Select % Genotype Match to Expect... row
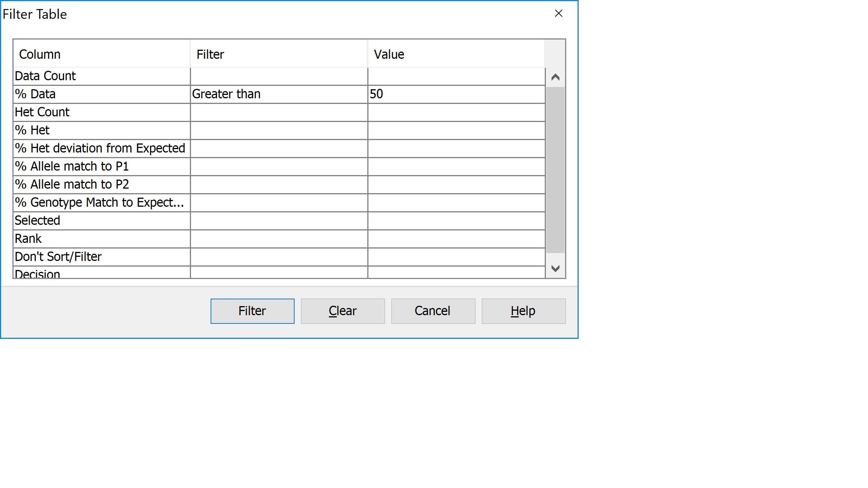Image resolution: width=868 pixels, height=488 pixels. (x=102, y=203)
